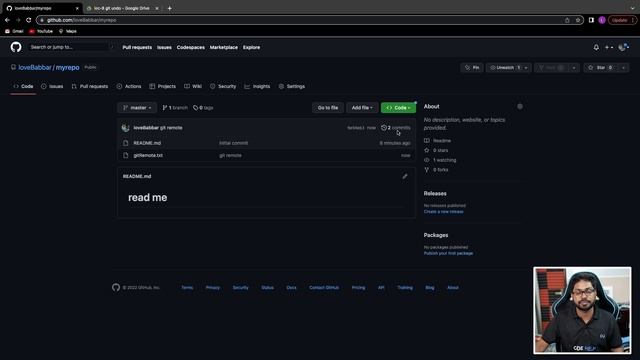
Task: Open a new browser tab
Action: [x=169, y=8]
